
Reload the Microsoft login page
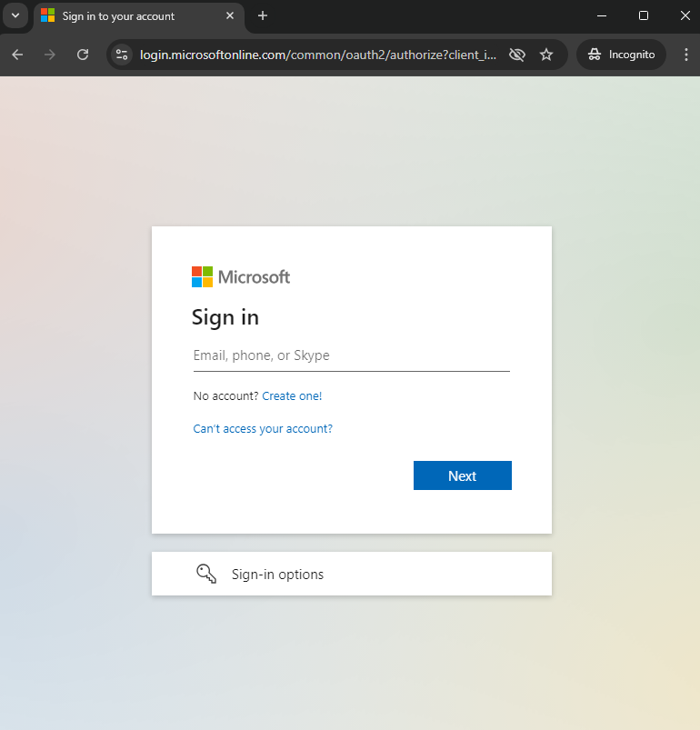83,55
